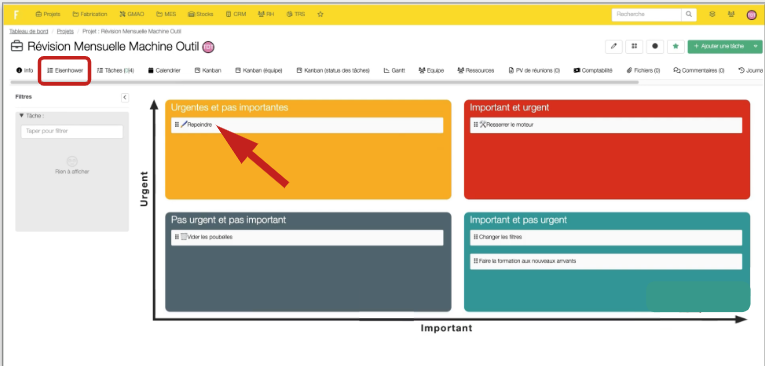Click drag handle of Changer les filtres

coord(476,237)
